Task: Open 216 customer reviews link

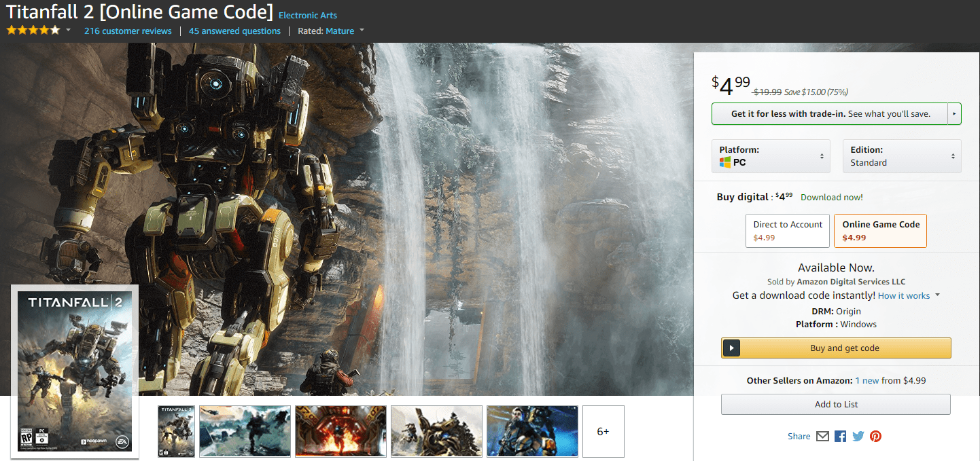Action: [128, 31]
